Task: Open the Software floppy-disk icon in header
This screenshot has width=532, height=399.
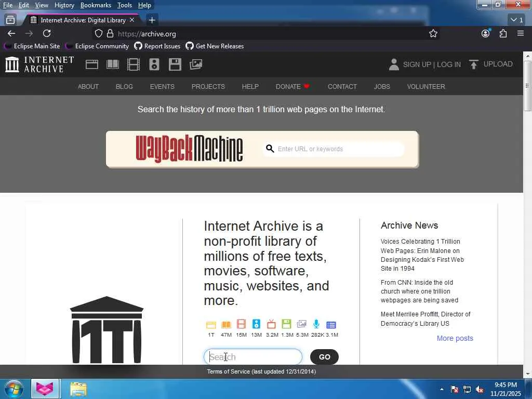Action: coord(175,64)
